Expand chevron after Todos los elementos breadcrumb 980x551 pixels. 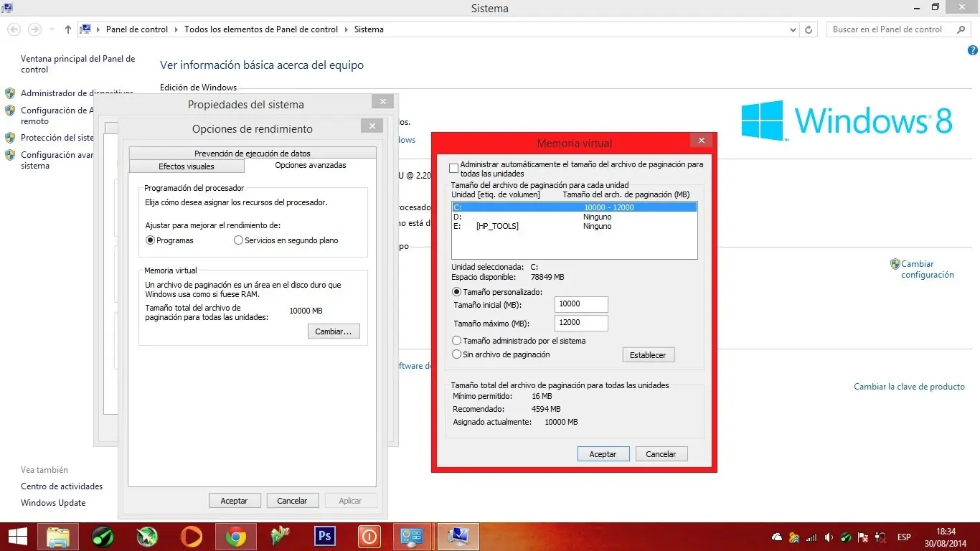346,29
